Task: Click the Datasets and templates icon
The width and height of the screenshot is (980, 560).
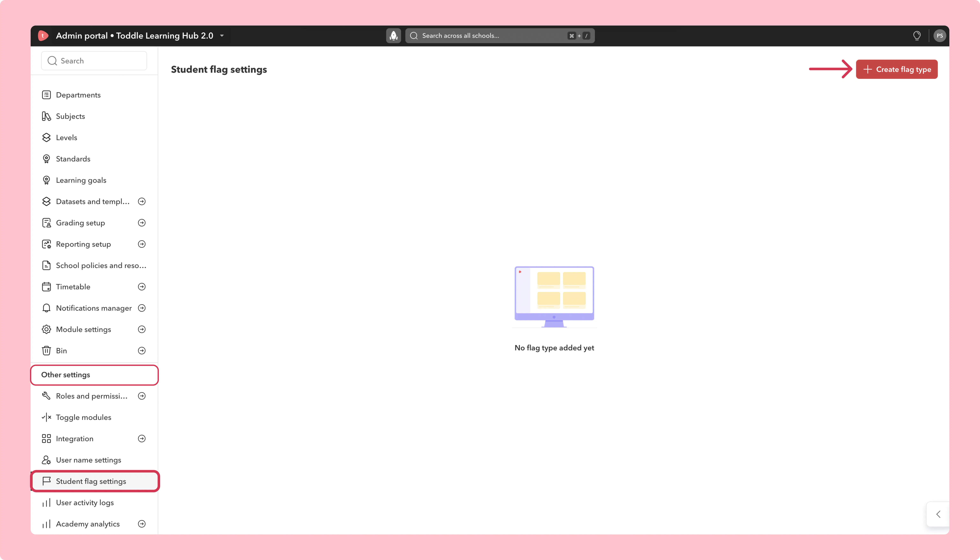Action: (47, 201)
